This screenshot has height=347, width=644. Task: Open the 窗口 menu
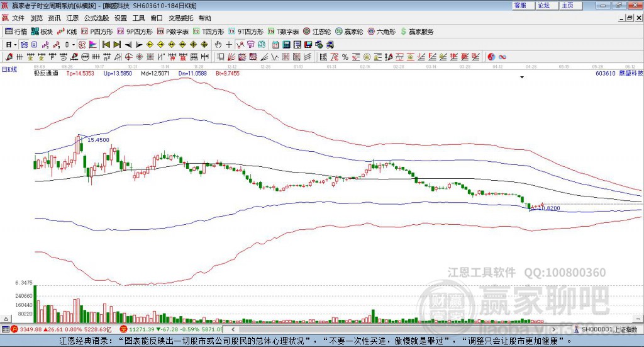157,18
